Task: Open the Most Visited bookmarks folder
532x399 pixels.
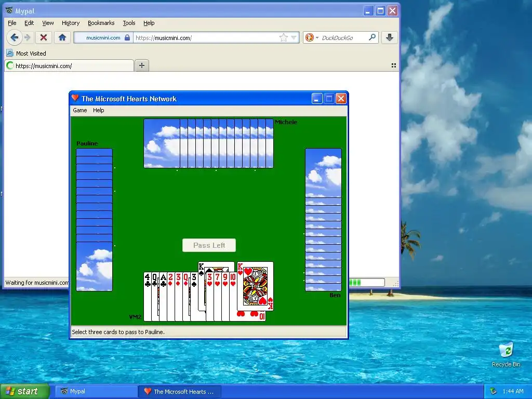Action: pyautogui.click(x=26, y=54)
